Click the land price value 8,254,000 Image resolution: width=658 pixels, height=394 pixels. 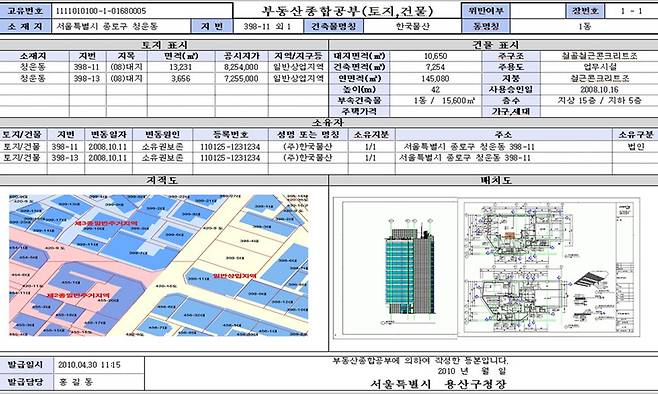(x=241, y=67)
